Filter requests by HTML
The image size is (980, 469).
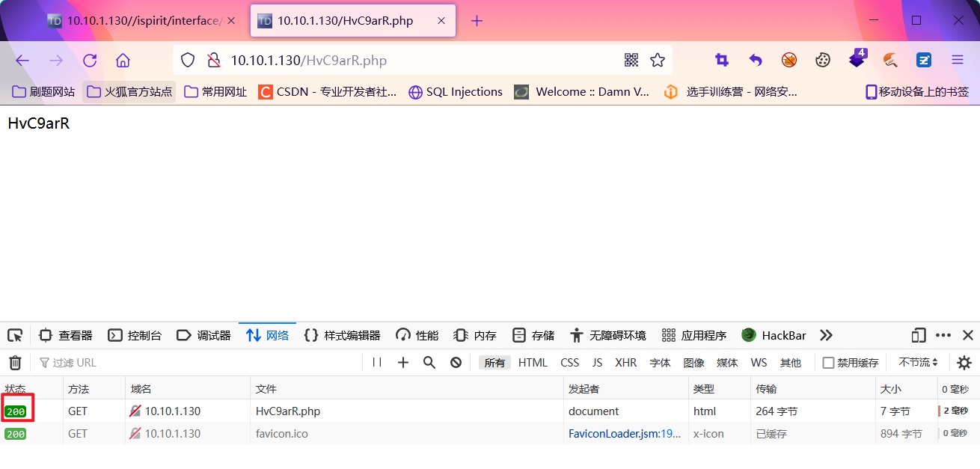point(533,363)
